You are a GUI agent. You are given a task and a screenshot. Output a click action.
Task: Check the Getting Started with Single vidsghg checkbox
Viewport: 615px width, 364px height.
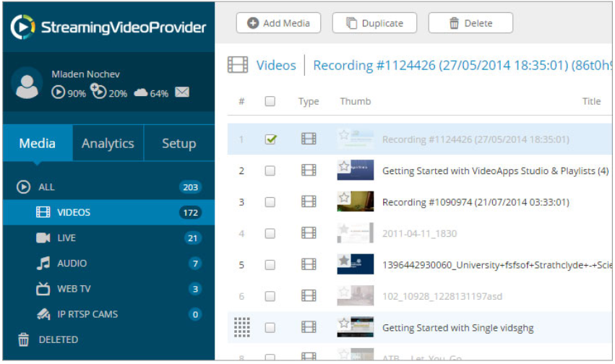pos(270,327)
